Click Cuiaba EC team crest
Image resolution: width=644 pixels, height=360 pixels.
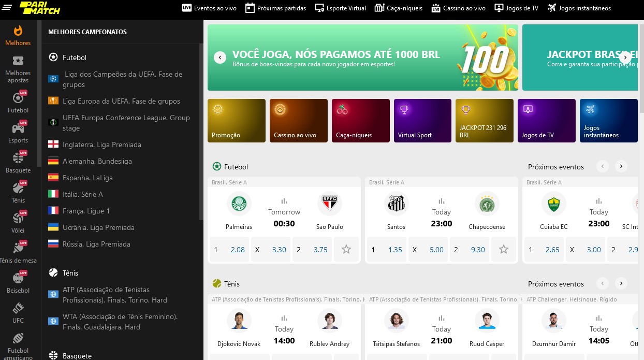[x=554, y=204]
